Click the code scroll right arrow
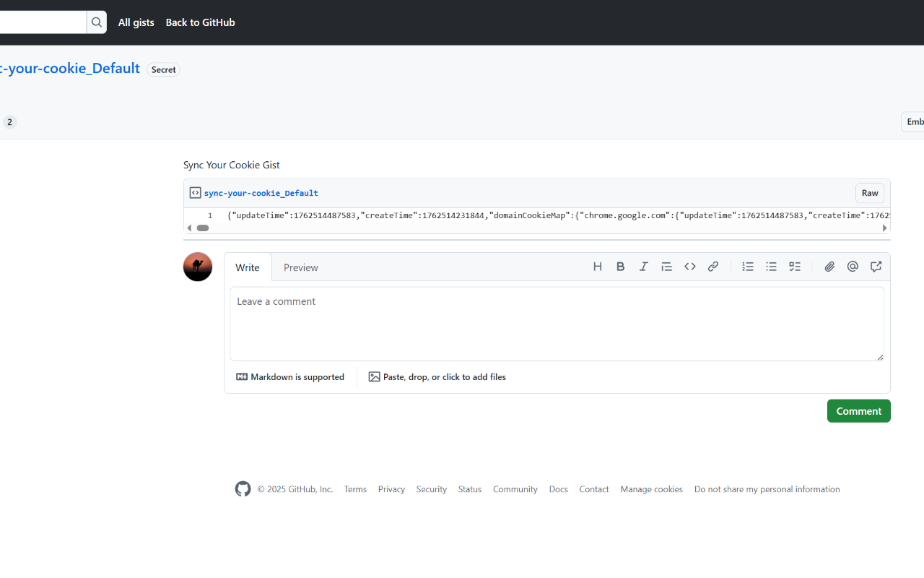The width and height of the screenshot is (924, 578). [x=884, y=228]
